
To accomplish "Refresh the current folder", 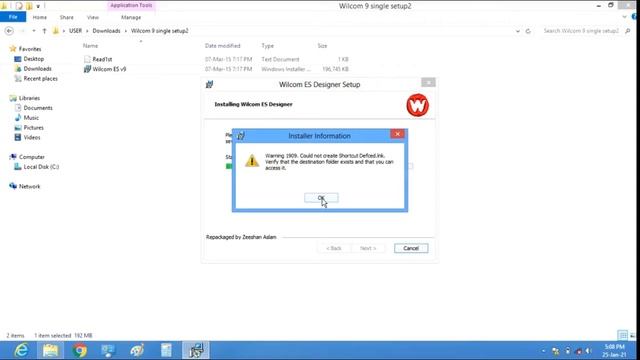I will (x=528, y=31).
